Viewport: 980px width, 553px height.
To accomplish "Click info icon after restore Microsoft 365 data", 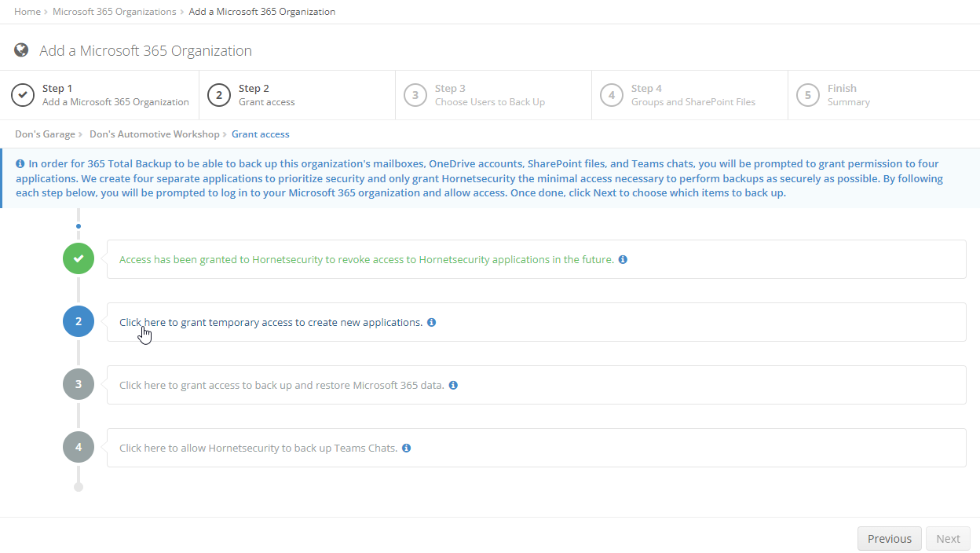I will [453, 385].
